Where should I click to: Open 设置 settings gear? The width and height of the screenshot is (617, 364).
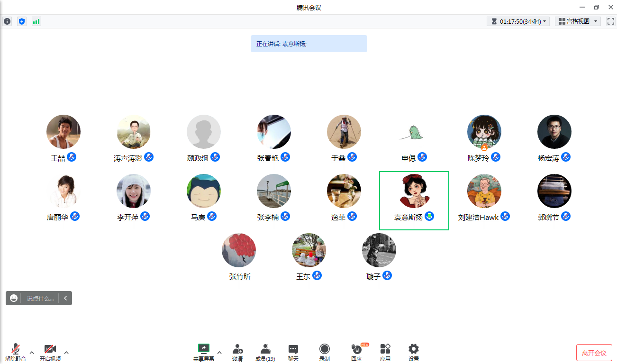(x=414, y=352)
